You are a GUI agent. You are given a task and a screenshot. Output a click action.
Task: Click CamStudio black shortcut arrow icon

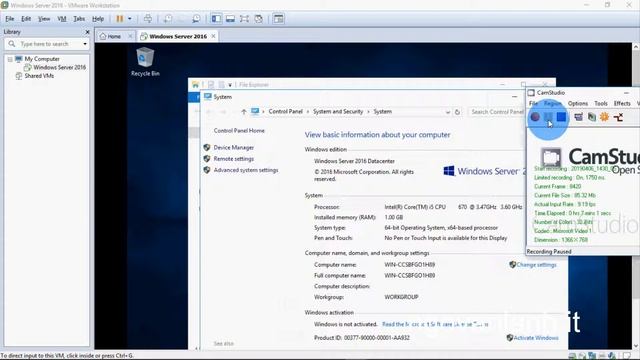point(618,118)
